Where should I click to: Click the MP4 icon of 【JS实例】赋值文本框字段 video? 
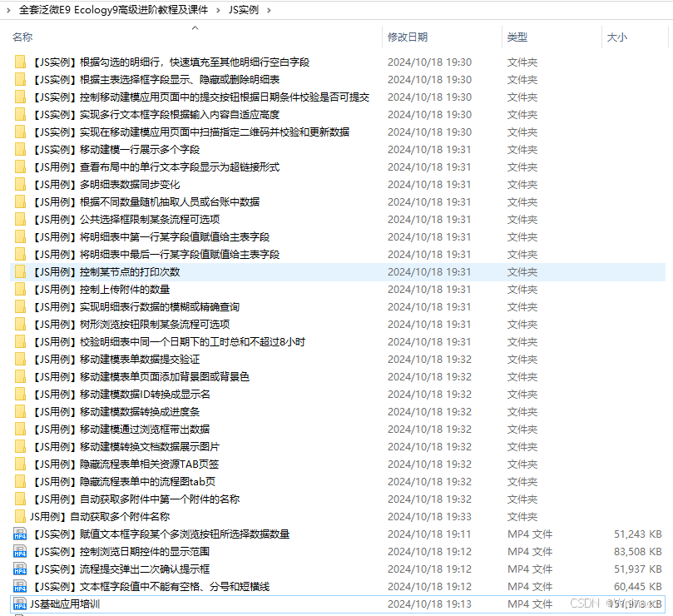tap(20, 534)
